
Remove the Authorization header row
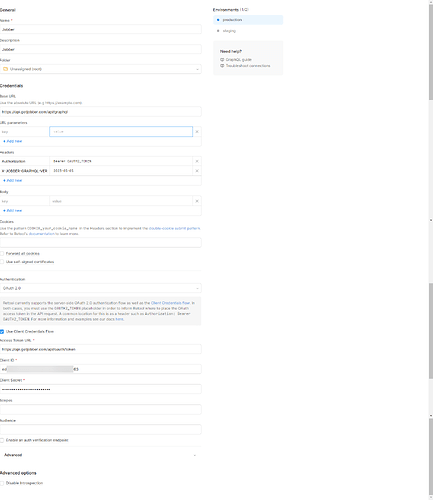coord(197,161)
